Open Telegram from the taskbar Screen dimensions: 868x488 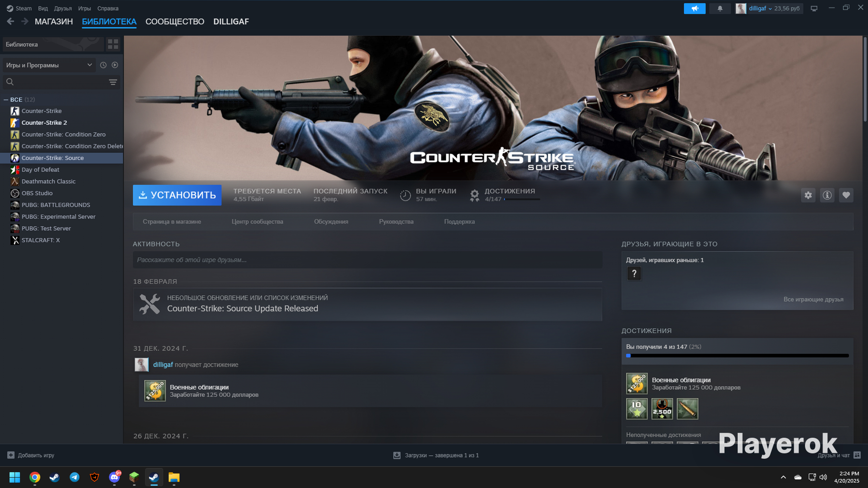(x=75, y=477)
